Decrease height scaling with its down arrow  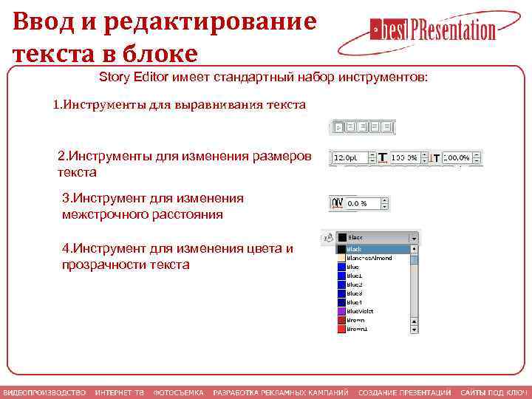pyautogui.click(x=477, y=160)
